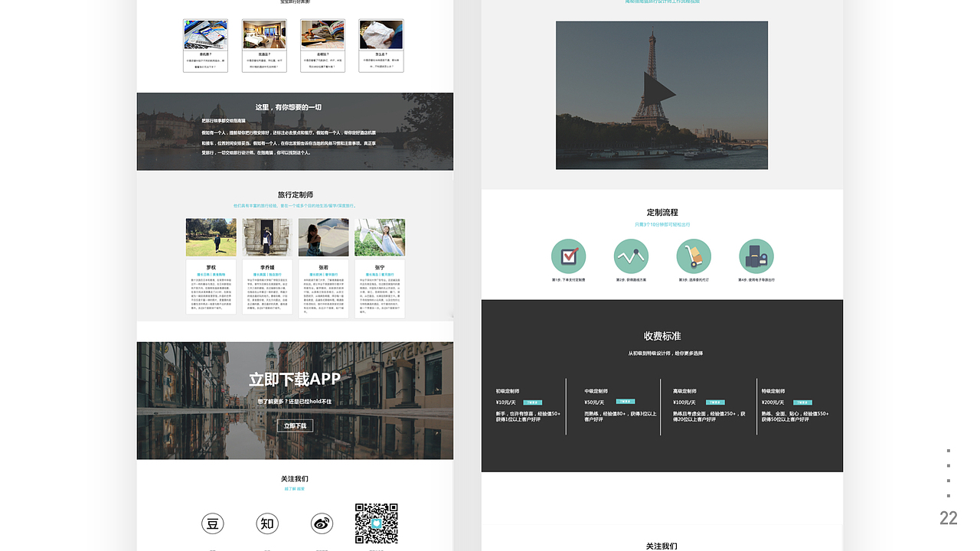Open 罗权 designer photo
The width and height of the screenshot is (980, 551).
(x=211, y=237)
